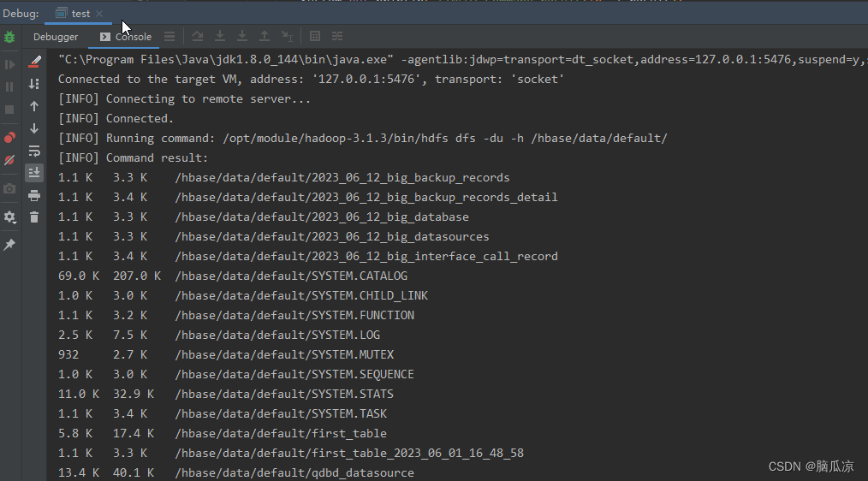Click the 2023_06_12_big_backup_records_detail path

pos(366,198)
